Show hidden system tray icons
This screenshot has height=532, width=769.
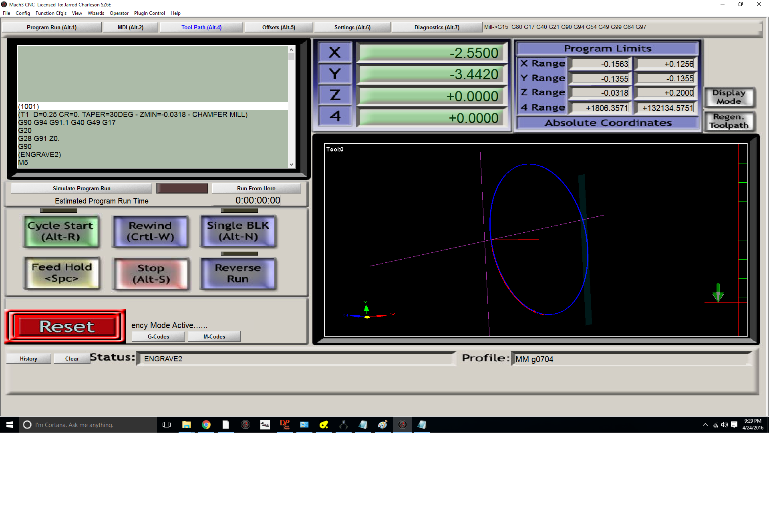coord(705,425)
